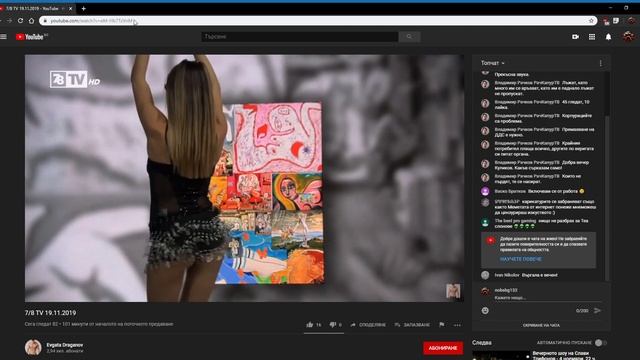Open the up next video thumbnail
The image size is (640, 360).
501,355
